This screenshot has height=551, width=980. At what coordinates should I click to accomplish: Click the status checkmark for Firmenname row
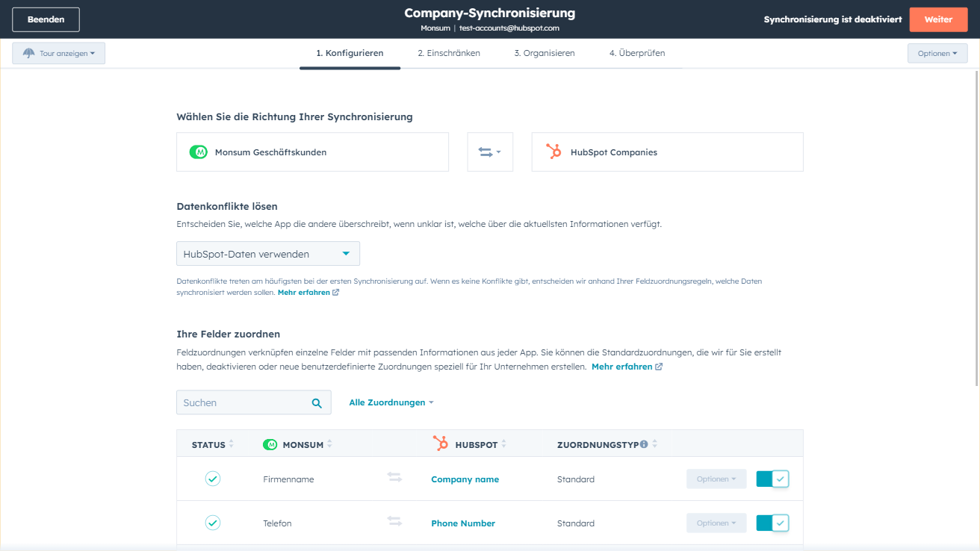(213, 479)
